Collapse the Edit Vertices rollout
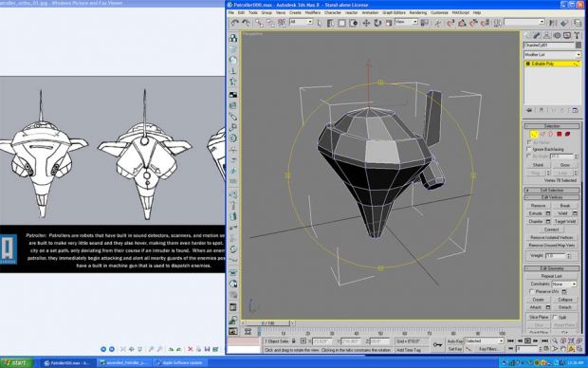 click(552, 197)
